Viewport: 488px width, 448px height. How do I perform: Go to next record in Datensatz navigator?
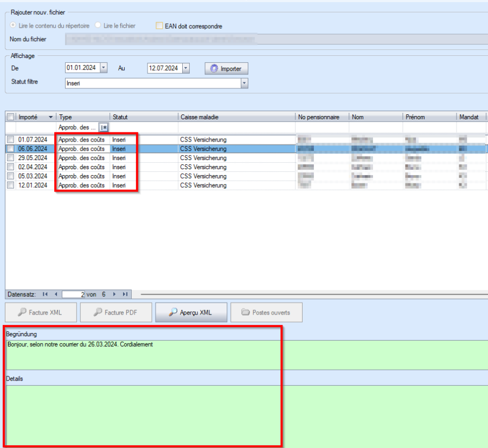tap(114, 294)
